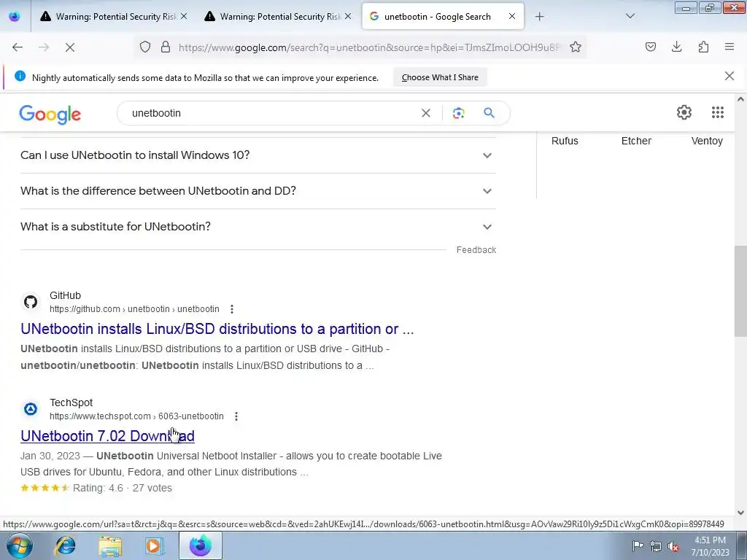Close the second Security Risk warning tab
747x560 pixels.
pyautogui.click(x=348, y=16)
